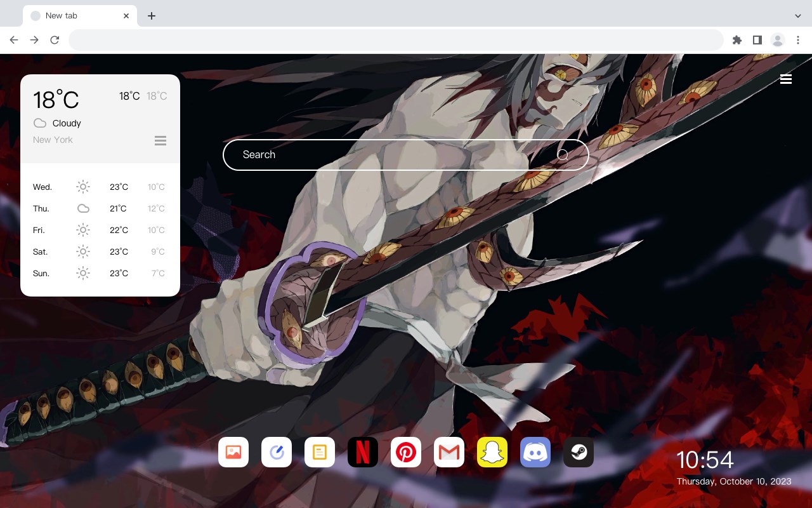Open the Gmail shortcut
Image resolution: width=812 pixels, height=508 pixels.
[x=449, y=452]
